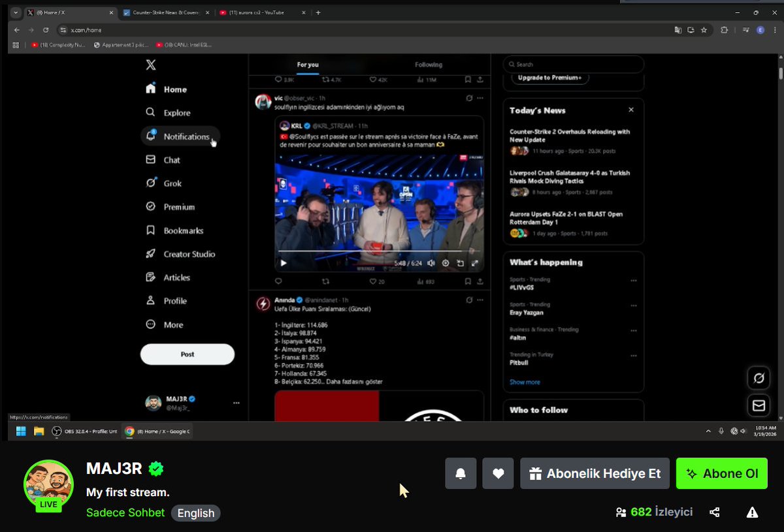This screenshot has width=784, height=532.
Task: Reload the page in Chrome
Action: [46, 29]
